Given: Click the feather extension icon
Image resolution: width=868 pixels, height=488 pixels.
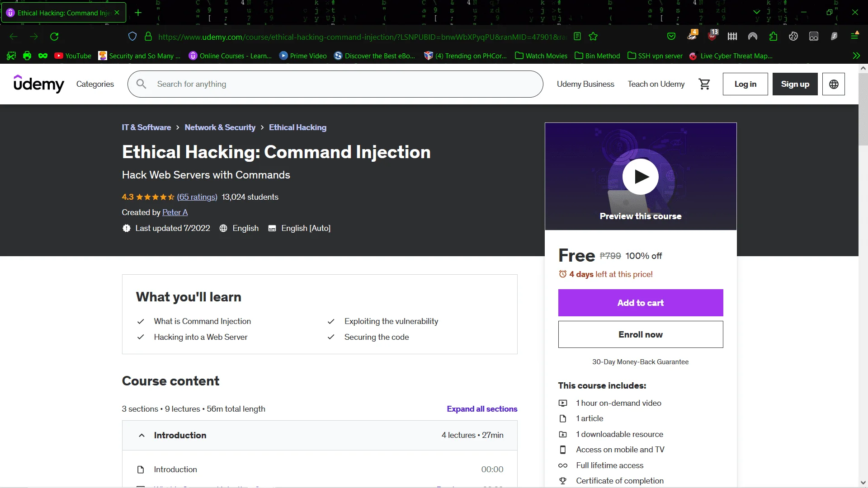Looking at the screenshot, I should (x=834, y=37).
